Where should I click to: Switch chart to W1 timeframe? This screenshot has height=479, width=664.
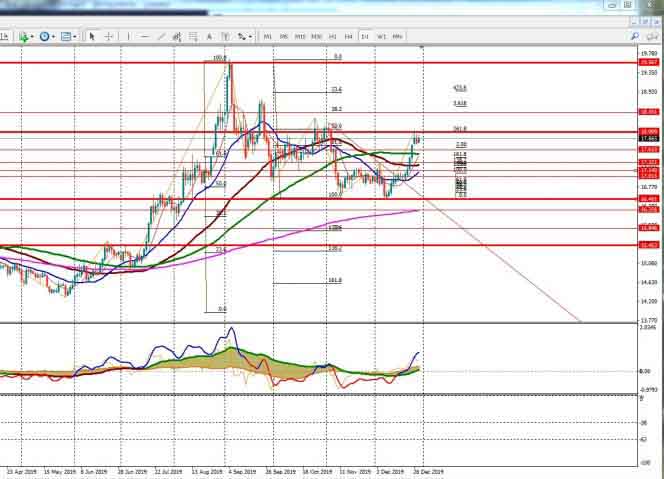381,37
